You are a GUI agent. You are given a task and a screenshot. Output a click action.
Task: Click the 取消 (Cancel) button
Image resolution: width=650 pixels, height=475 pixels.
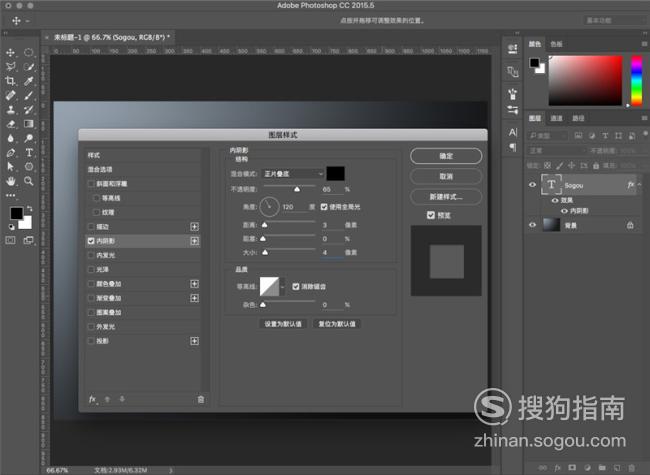click(x=446, y=176)
